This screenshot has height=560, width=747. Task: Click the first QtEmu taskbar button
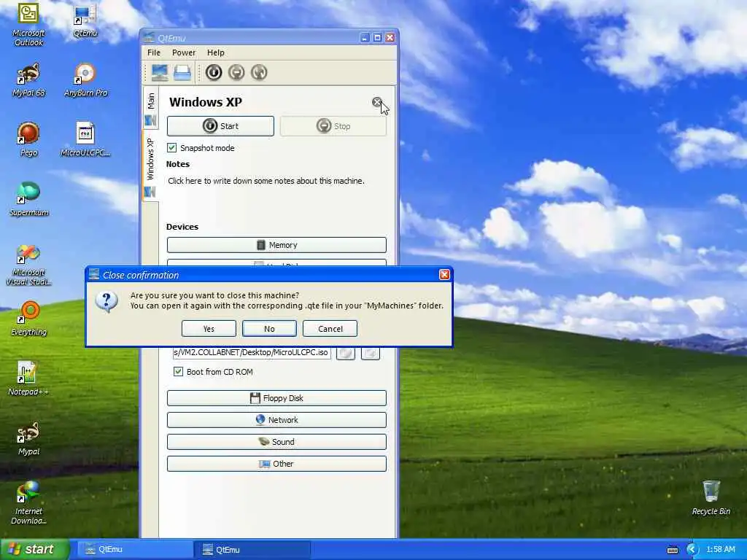135,550
